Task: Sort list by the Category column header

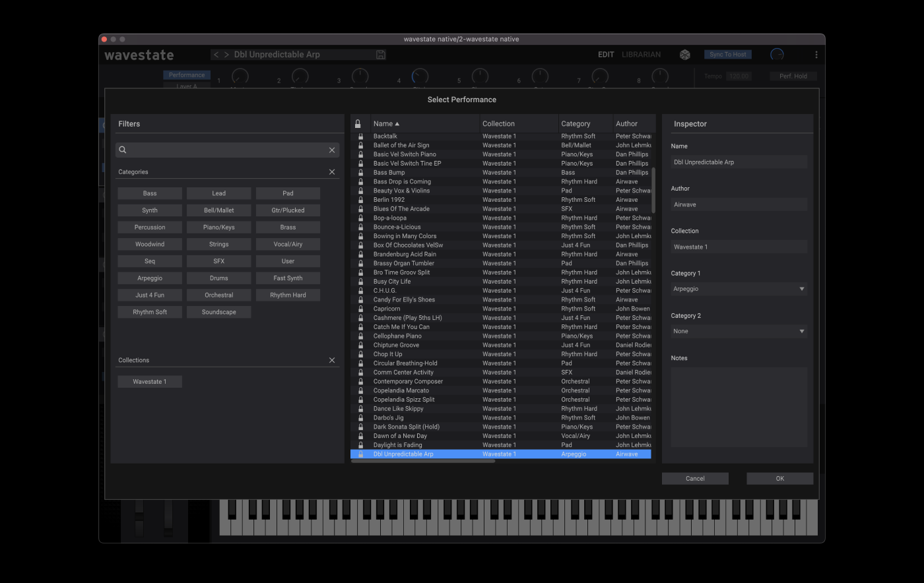Action: [586, 123]
